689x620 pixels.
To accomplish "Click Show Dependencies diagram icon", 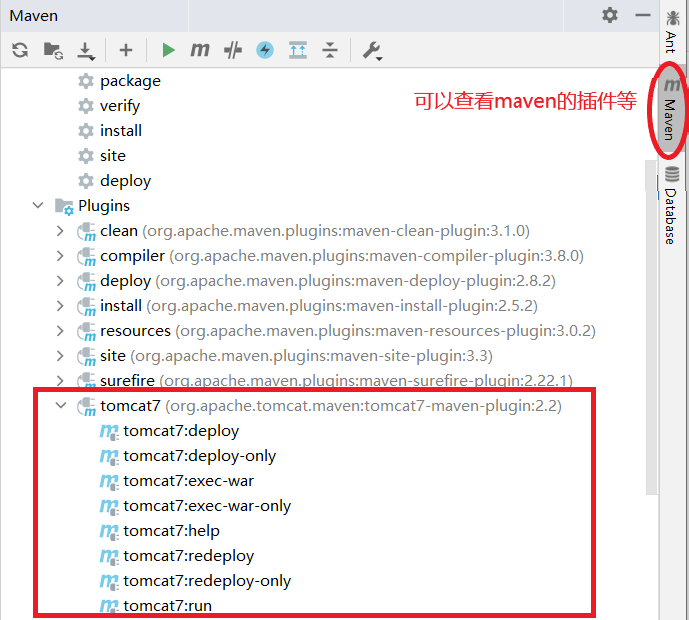I will pos(298,50).
